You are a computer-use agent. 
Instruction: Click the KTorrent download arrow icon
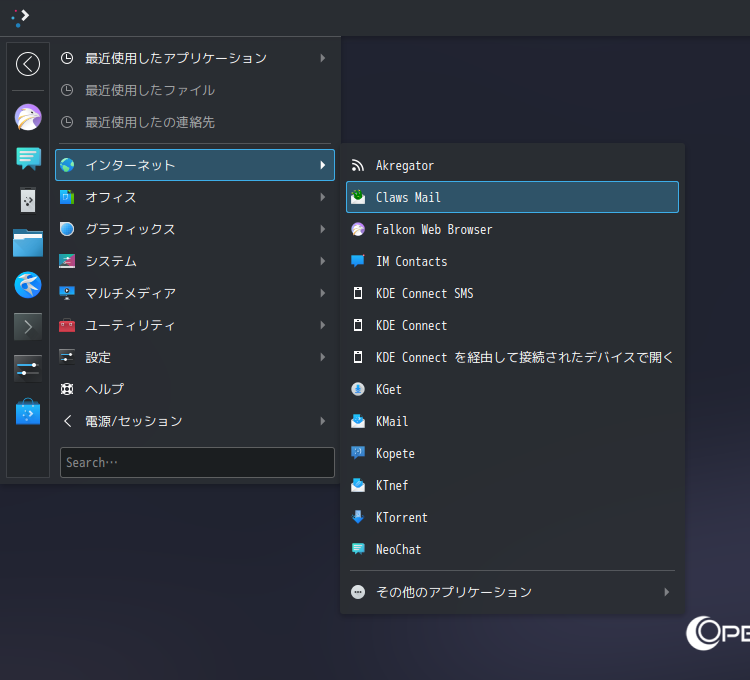[358, 517]
